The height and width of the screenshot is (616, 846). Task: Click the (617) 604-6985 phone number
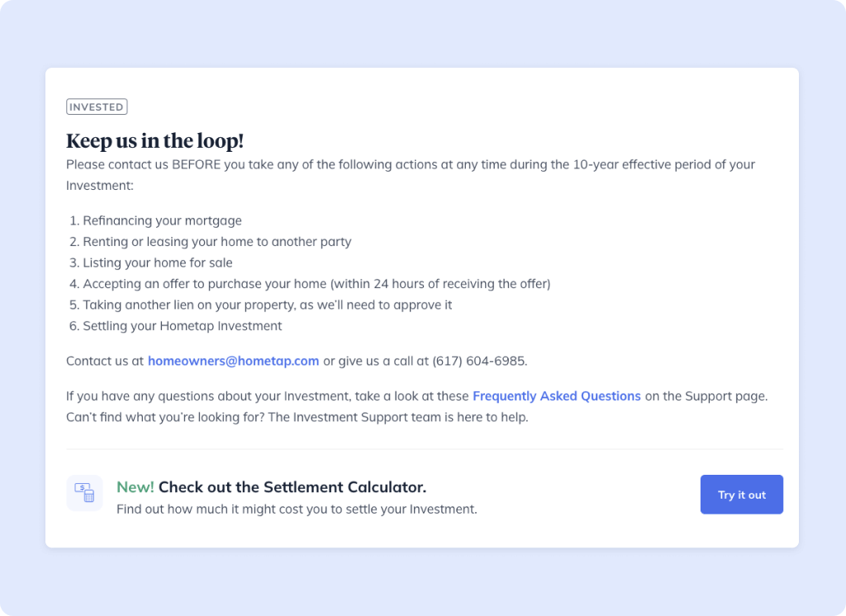point(480,361)
